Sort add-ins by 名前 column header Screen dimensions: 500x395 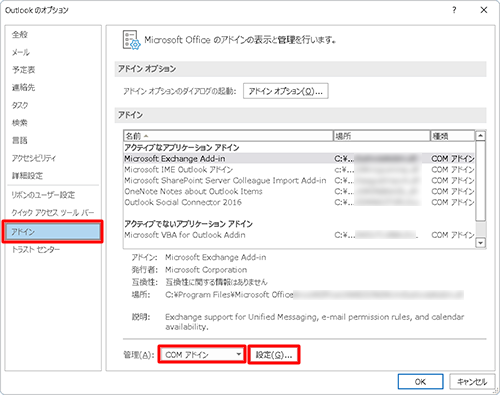tap(228, 136)
